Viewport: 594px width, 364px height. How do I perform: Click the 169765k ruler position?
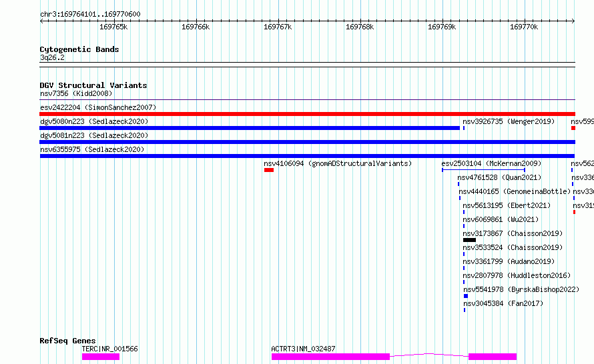113,27
